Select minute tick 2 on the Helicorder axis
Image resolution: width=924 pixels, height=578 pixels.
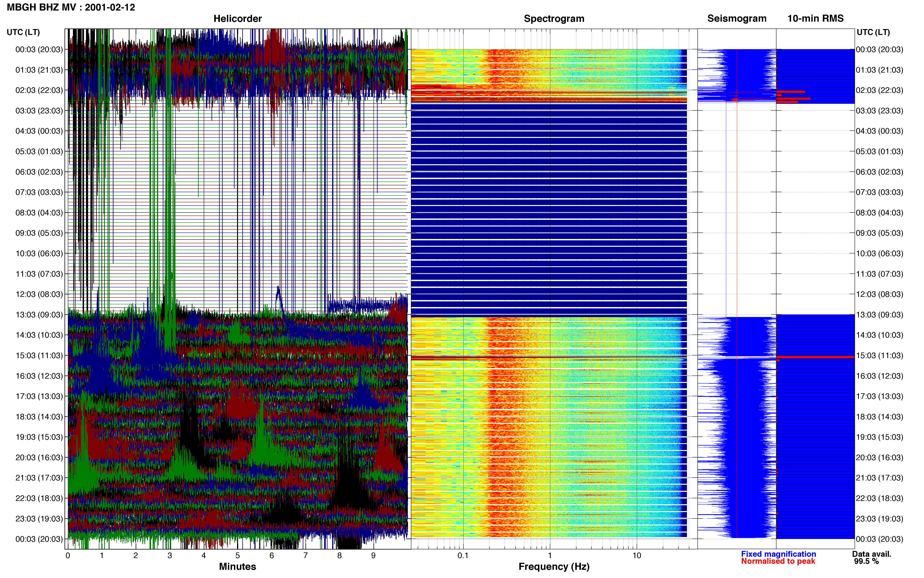click(136, 556)
